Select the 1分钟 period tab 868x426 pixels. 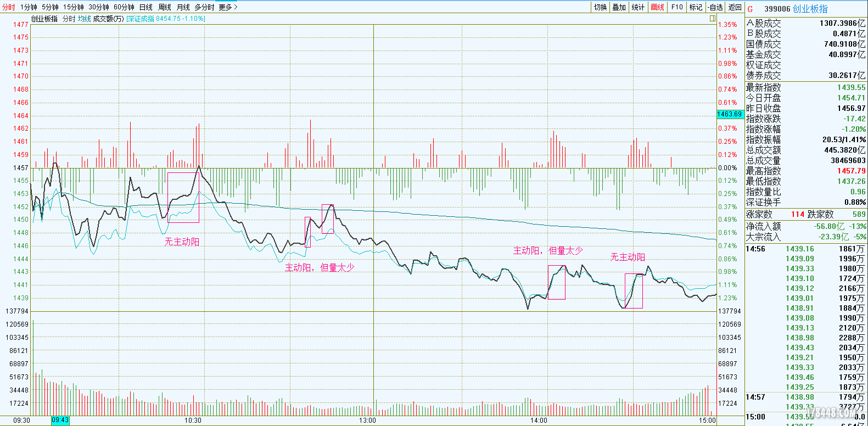29,7
